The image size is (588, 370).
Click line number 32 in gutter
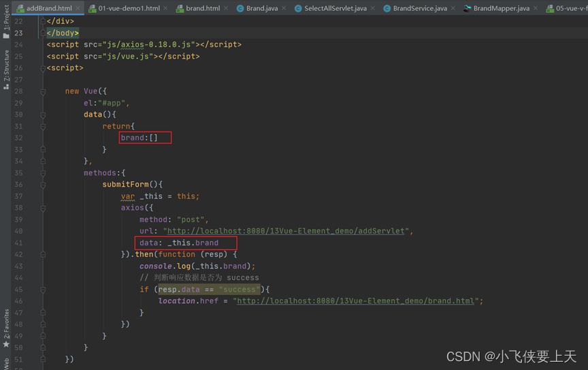[18, 138]
